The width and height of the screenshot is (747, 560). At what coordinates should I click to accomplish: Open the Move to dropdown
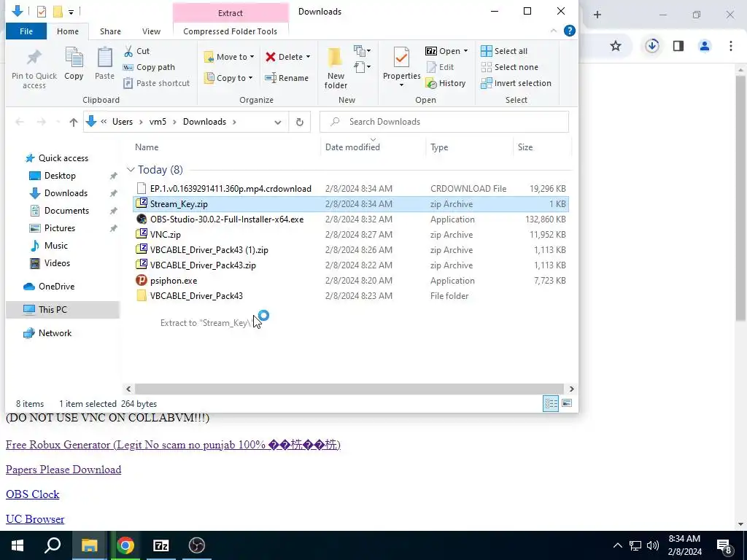tap(229, 57)
